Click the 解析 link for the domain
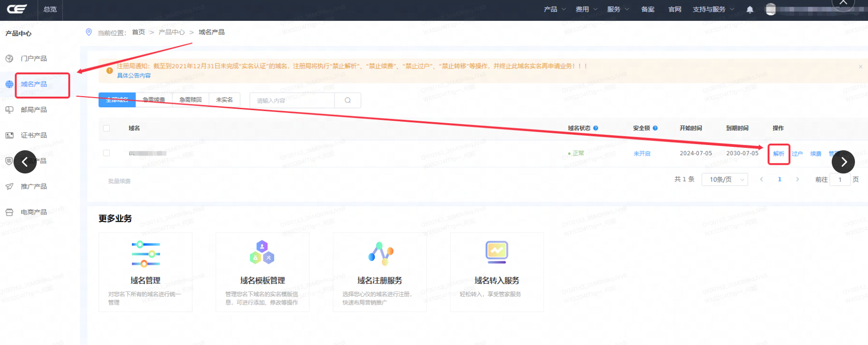The image size is (868, 345). pyautogui.click(x=779, y=154)
